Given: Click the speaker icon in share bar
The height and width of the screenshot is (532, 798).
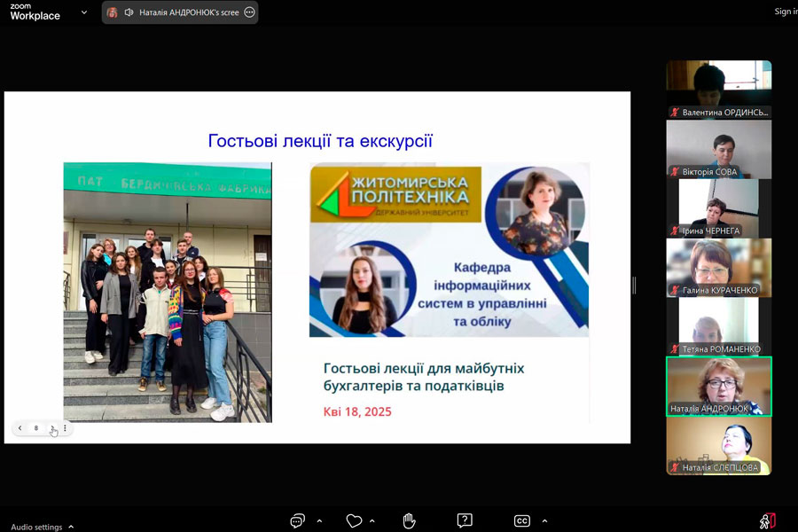Looking at the screenshot, I should [129, 12].
